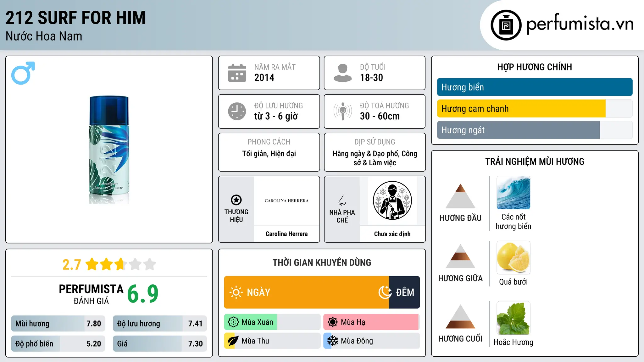Click the Hương giữa pyramid icon

coord(460,256)
